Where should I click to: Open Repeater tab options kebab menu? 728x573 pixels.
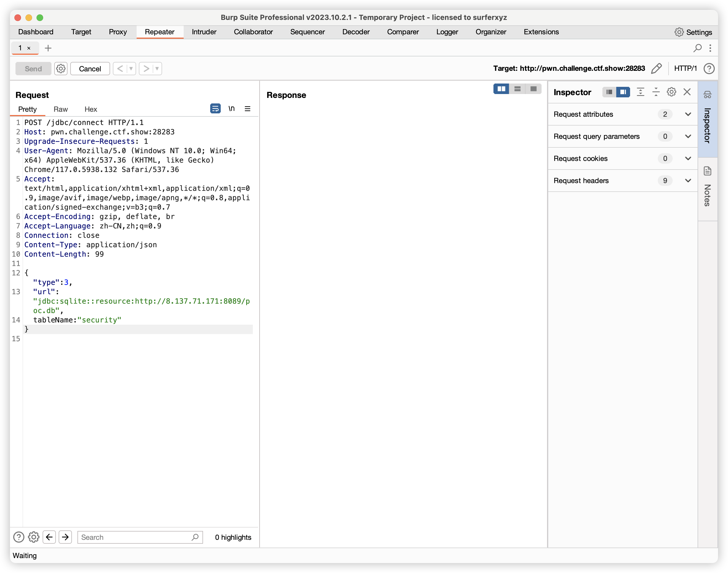710,48
